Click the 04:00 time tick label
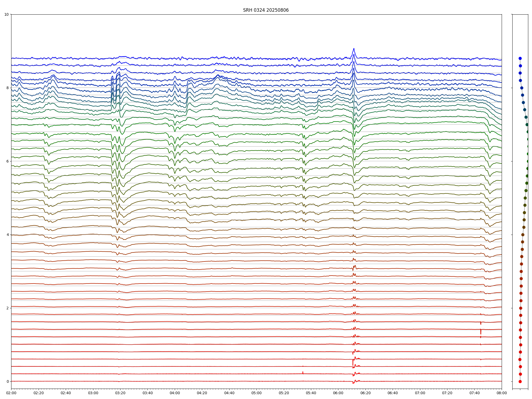Screen dimensions: 532x399 (x=175, y=393)
